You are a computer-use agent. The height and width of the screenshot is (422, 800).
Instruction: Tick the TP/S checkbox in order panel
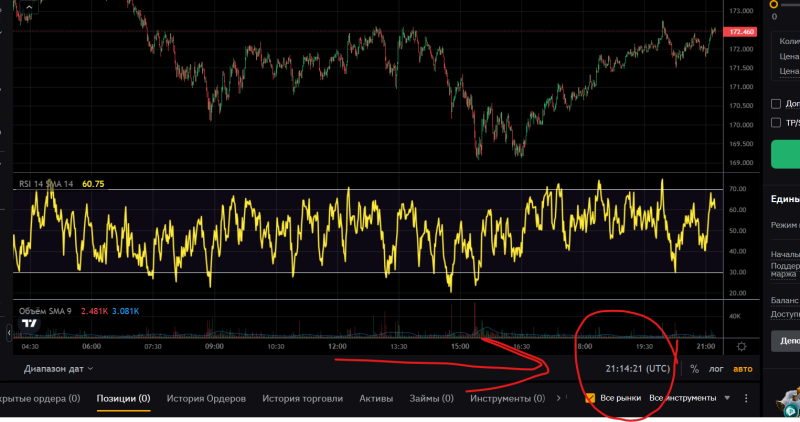click(776, 122)
